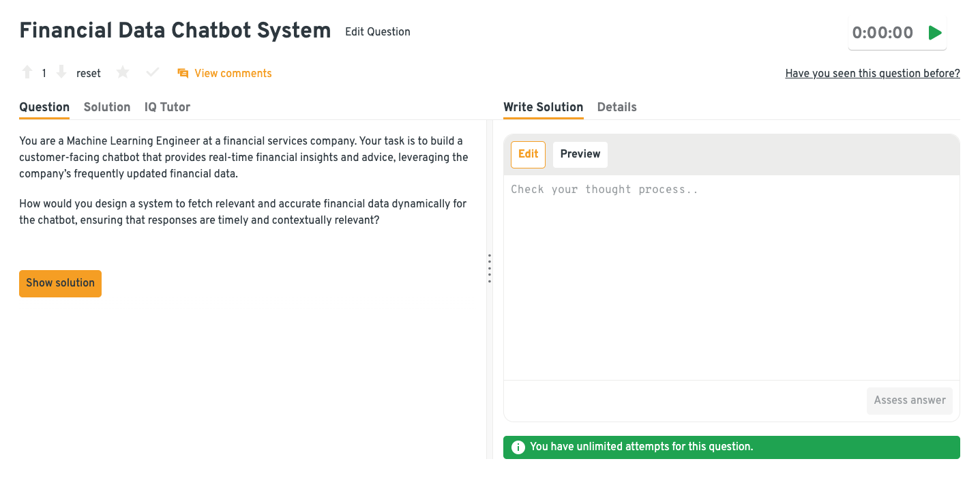Open the IQ Tutor tab
Image resolution: width=980 pixels, height=487 pixels.
tap(167, 107)
